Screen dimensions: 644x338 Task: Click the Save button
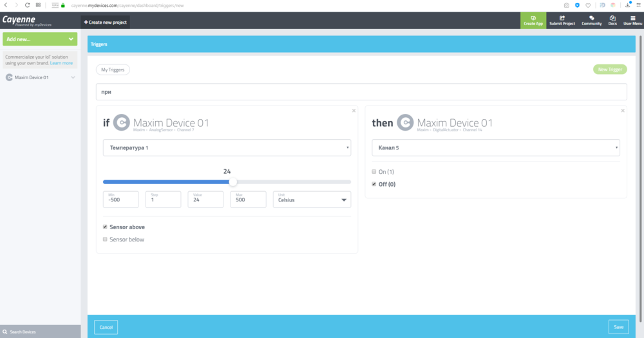[618, 327]
